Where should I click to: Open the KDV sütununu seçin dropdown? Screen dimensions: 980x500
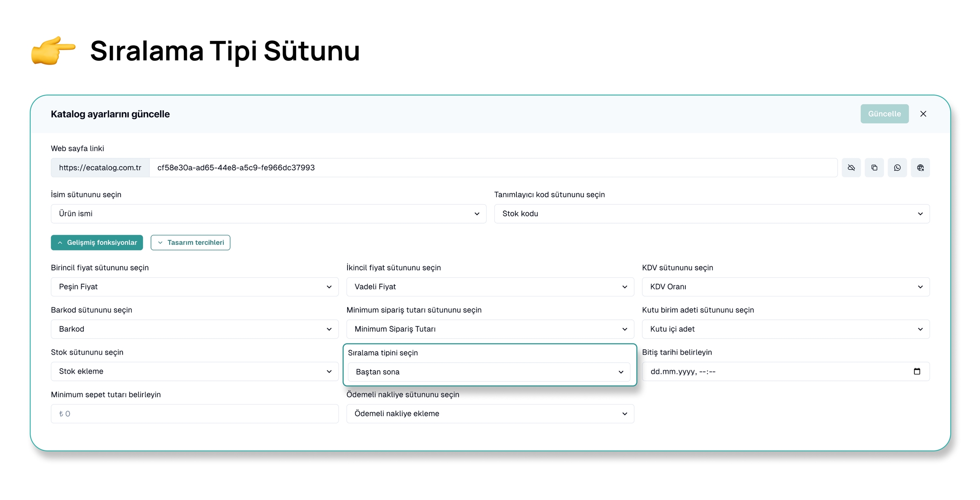[x=785, y=287]
